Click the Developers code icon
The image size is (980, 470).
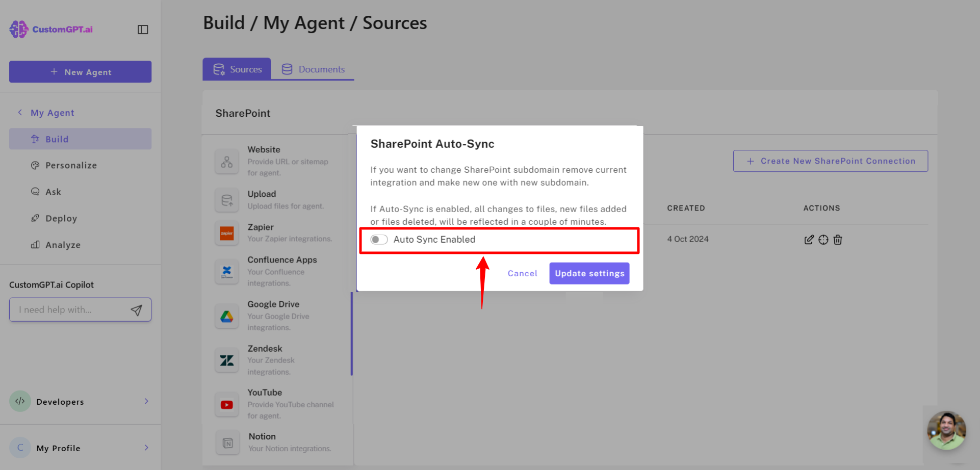[20, 401]
